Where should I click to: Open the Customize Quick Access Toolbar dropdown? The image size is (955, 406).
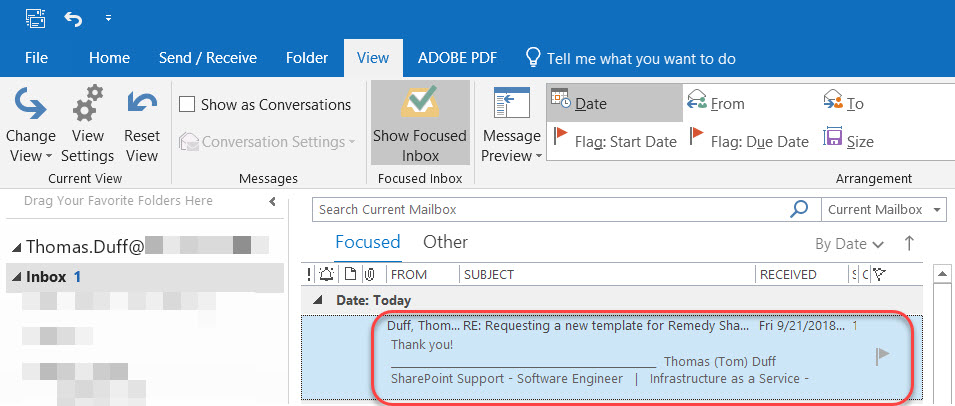tap(108, 19)
